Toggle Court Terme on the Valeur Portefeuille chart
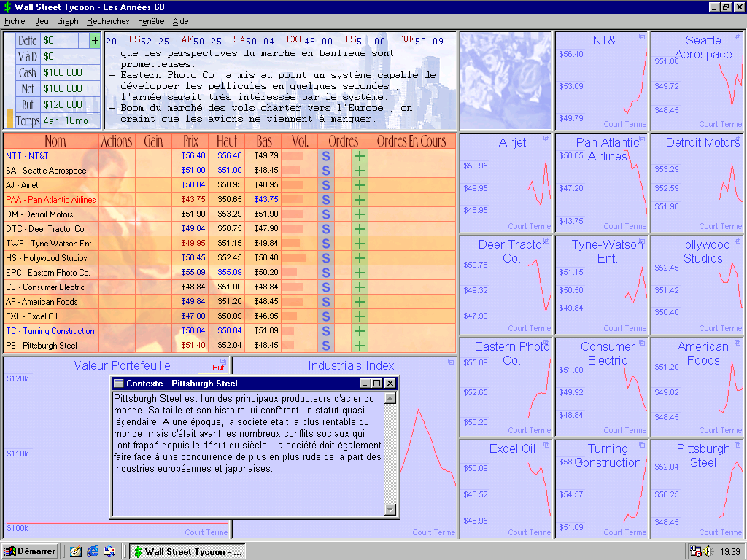Image resolution: width=747 pixels, height=560 pixels. (x=206, y=532)
